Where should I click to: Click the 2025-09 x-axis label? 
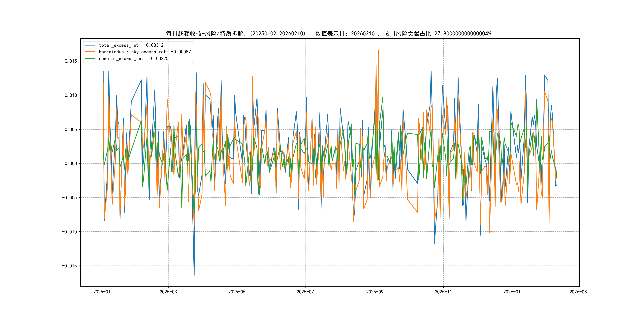coord(375,292)
